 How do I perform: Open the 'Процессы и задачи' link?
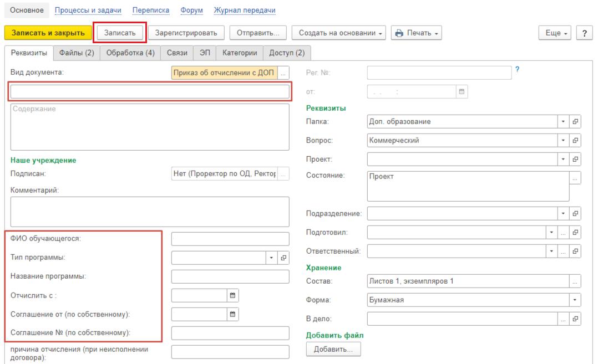(88, 11)
